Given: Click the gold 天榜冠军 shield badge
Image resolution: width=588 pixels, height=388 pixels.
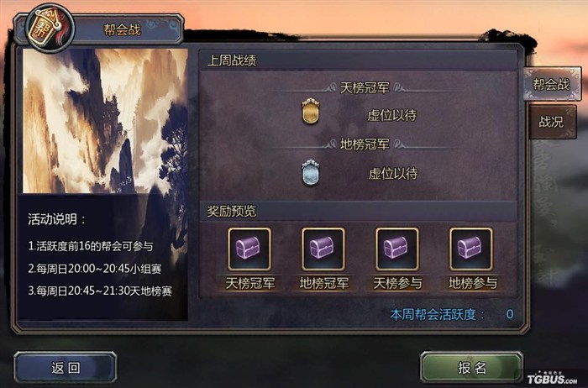Looking at the screenshot, I should point(311,112).
